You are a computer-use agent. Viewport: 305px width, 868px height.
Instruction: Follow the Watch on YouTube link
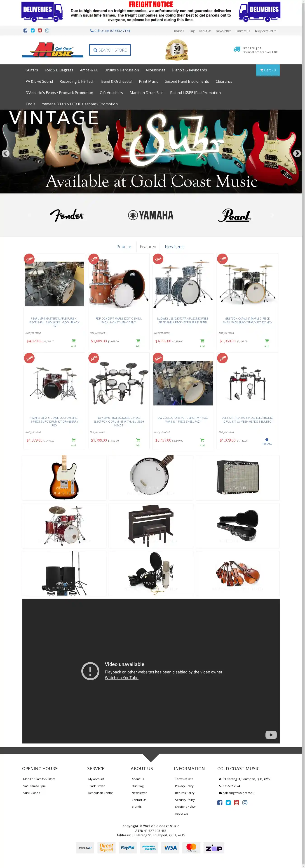point(122,678)
